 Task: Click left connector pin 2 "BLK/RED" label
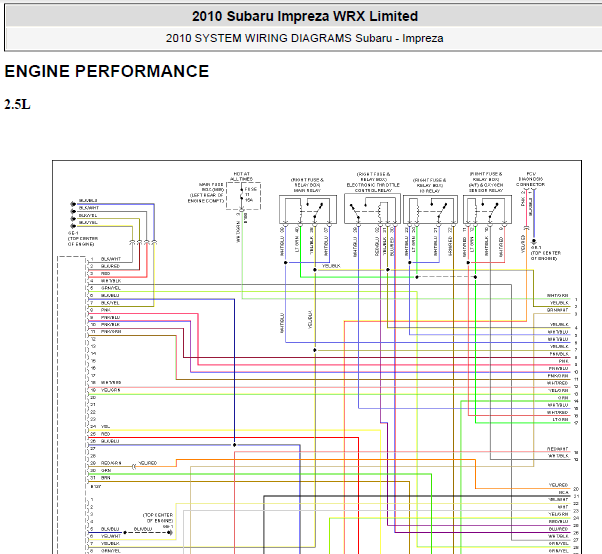pyautogui.click(x=111, y=266)
